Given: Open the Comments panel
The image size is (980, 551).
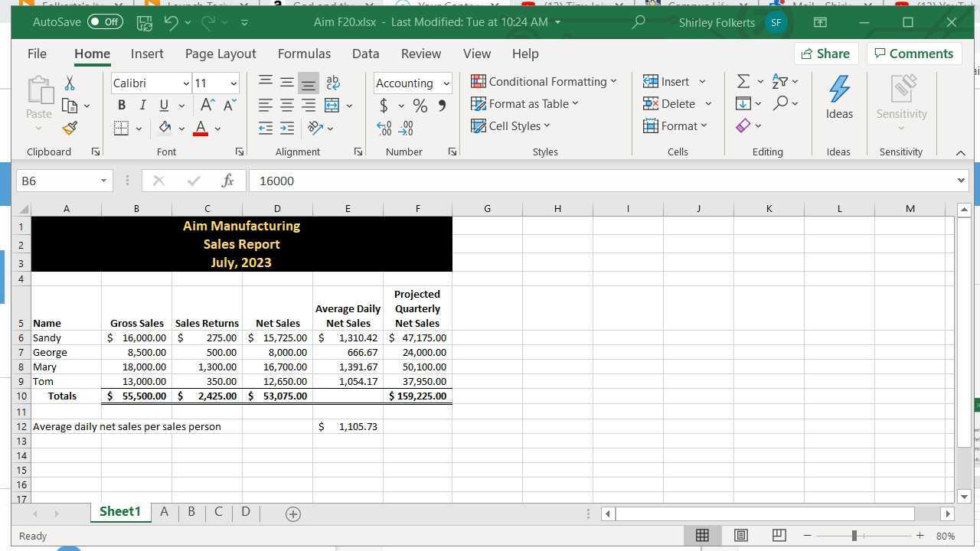Looking at the screenshot, I should pyautogui.click(x=914, y=54).
